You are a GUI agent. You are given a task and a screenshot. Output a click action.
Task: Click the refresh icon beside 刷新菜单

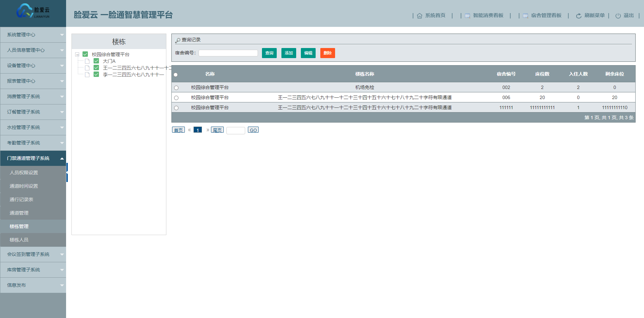pos(579,16)
